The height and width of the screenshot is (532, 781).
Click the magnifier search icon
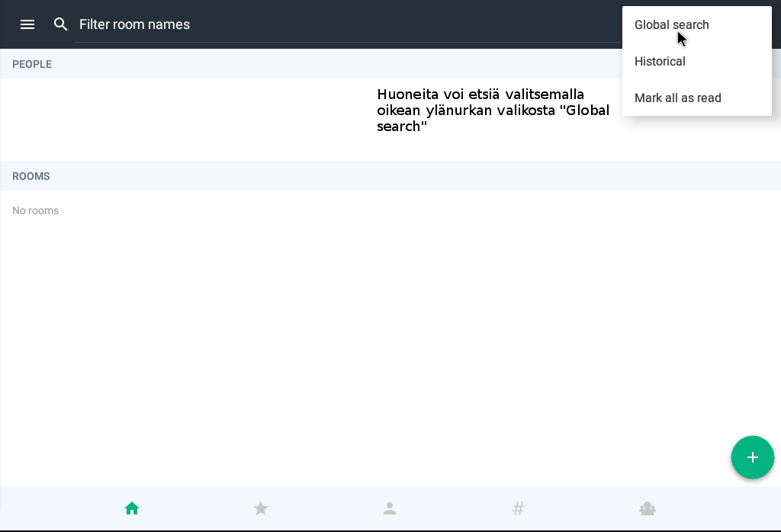click(x=61, y=24)
